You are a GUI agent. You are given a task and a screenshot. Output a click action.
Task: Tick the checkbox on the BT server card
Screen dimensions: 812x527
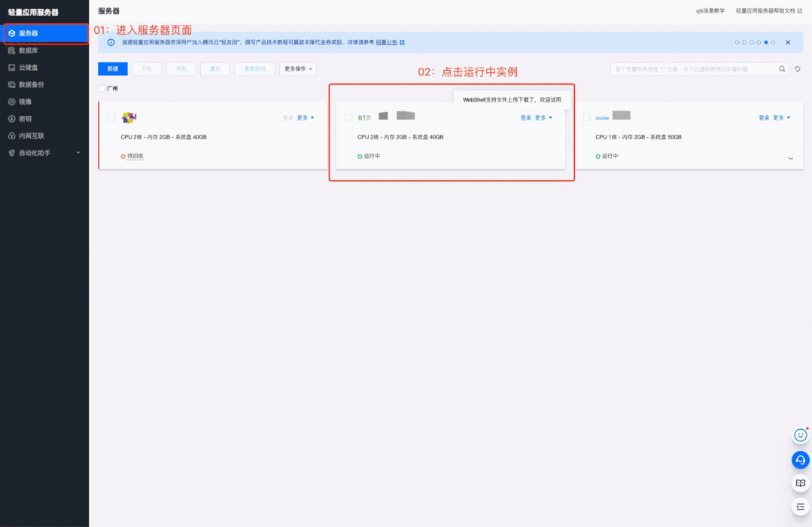pos(348,117)
